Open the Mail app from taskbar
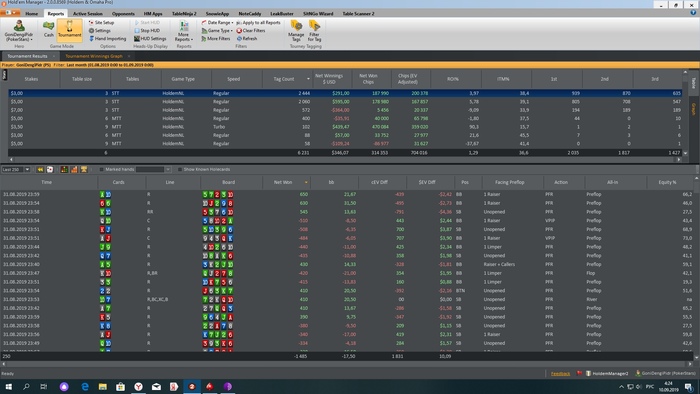 156,386
